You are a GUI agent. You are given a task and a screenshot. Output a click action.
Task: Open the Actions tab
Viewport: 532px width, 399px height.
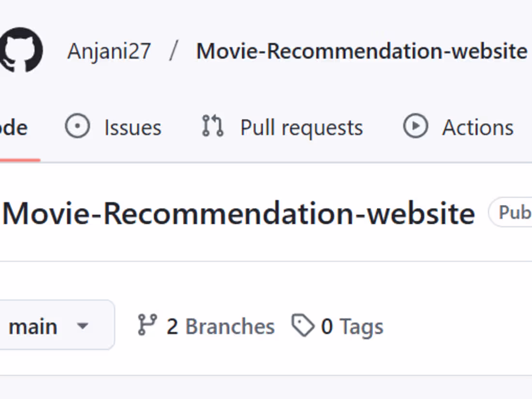pos(477,127)
